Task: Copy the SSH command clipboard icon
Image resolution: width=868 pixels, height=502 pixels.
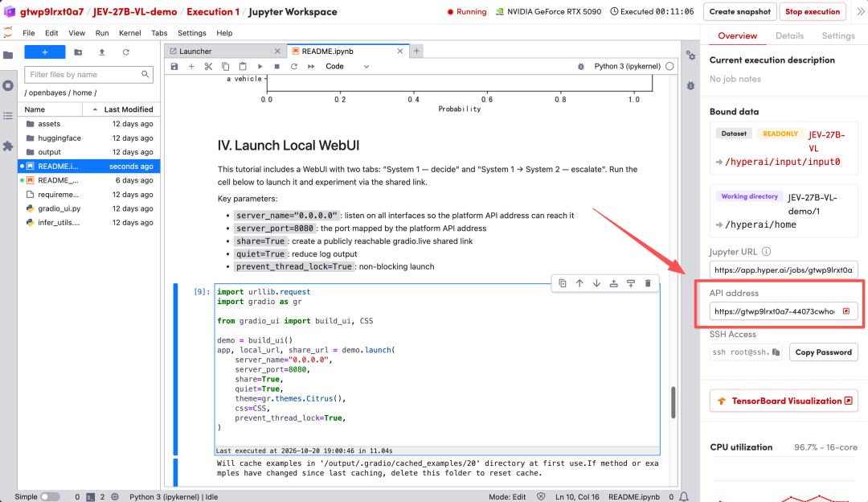Action: tap(776, 352)
